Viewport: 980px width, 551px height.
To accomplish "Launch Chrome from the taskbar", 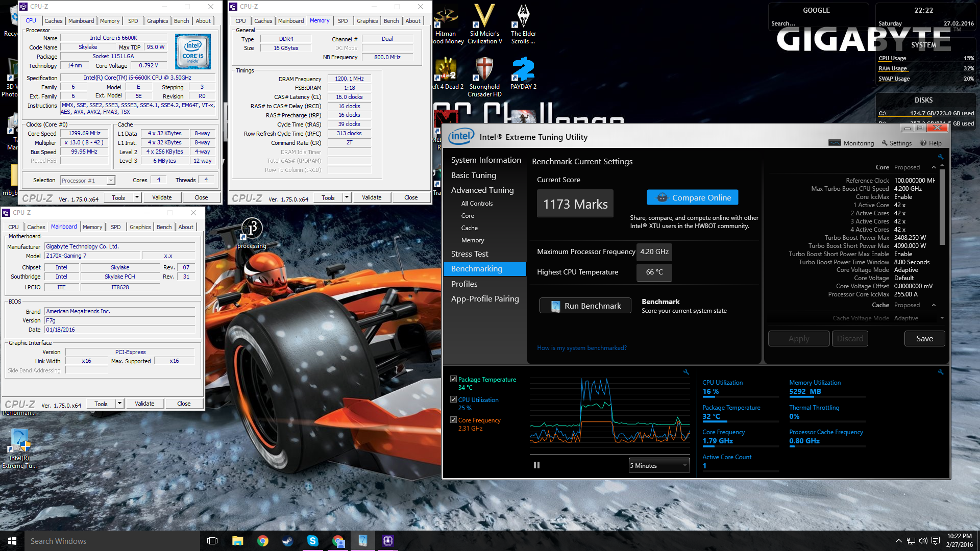I will coord(263,541).
